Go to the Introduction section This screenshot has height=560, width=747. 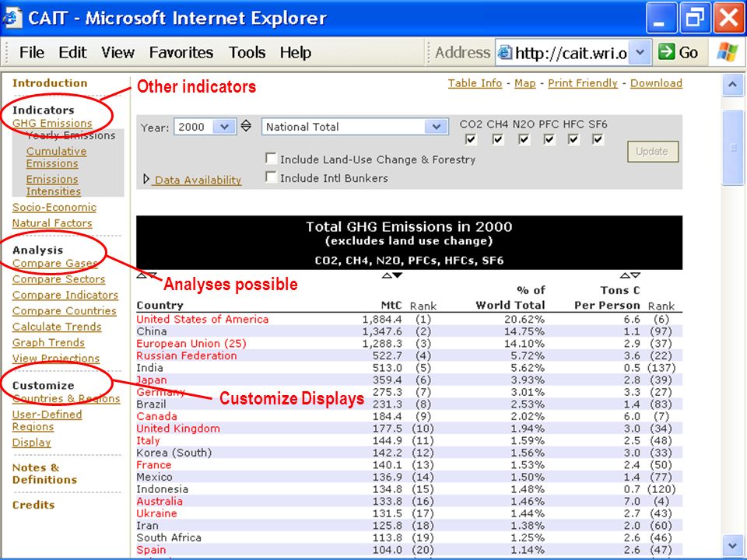pyautogui.click(x=50, y=83)
